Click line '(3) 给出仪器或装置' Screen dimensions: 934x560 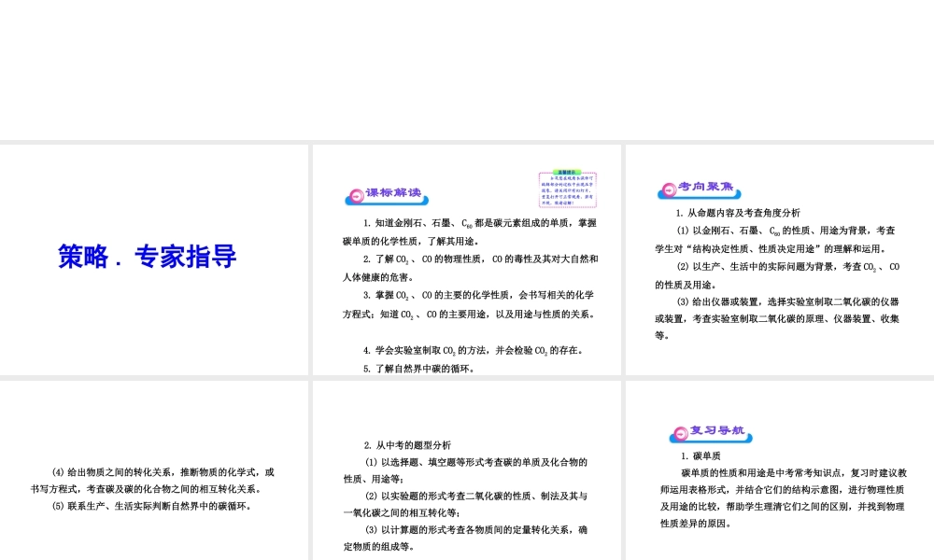pos(788,301)
